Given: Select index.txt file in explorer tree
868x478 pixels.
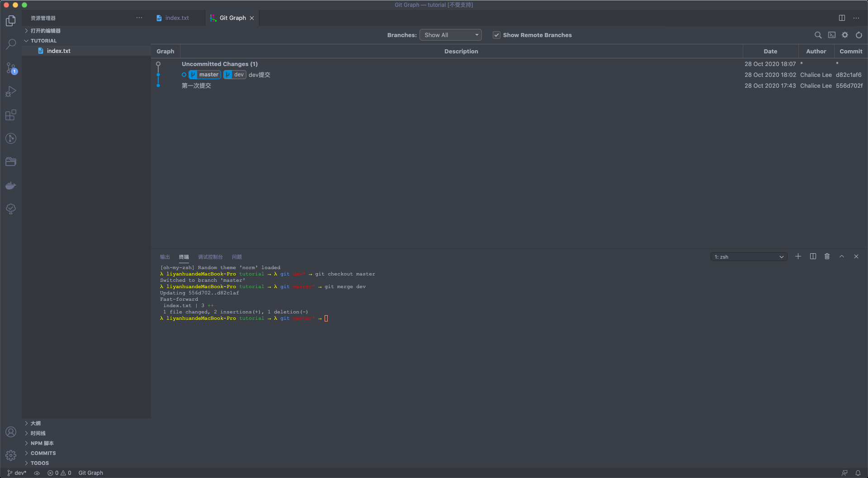Looking at the screenshot, I should 58,51.
